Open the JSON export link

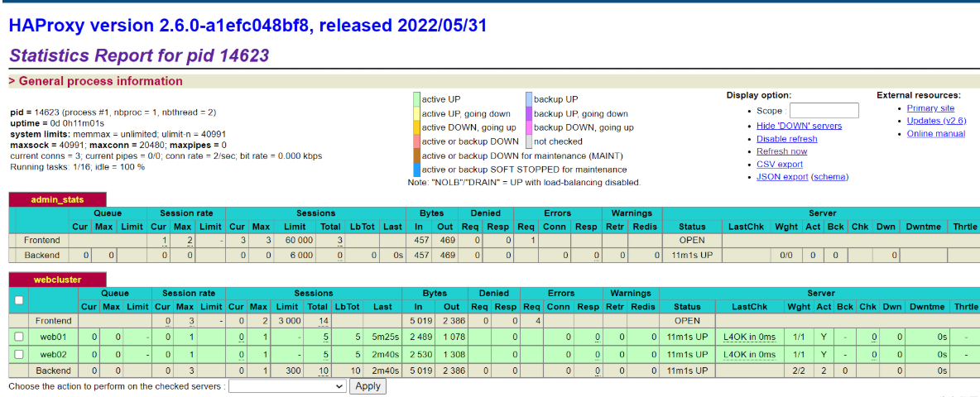782,177
